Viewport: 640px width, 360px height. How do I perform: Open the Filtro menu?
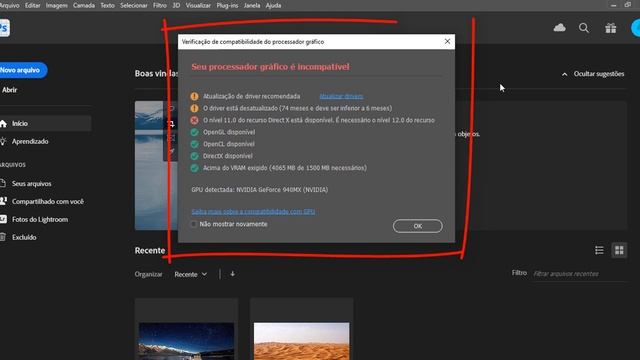pyautogui.click(x=160, y=5)
